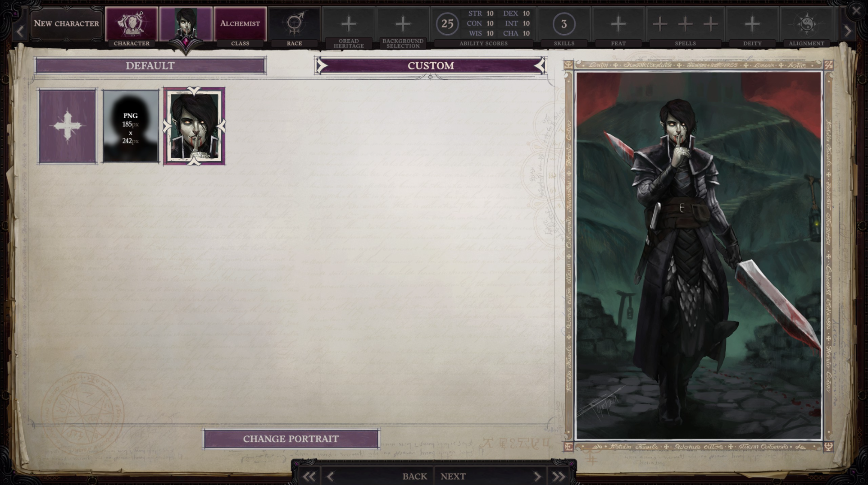Click the Race gender symbol icon
The height and width of the screenshot is (485, 868).
point(294,23)
